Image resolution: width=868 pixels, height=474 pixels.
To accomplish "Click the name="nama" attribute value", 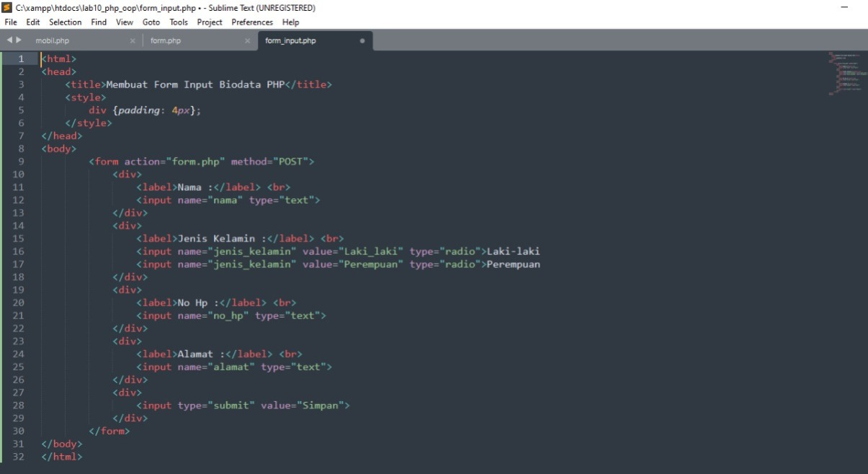I will click(x=225, y=200).
